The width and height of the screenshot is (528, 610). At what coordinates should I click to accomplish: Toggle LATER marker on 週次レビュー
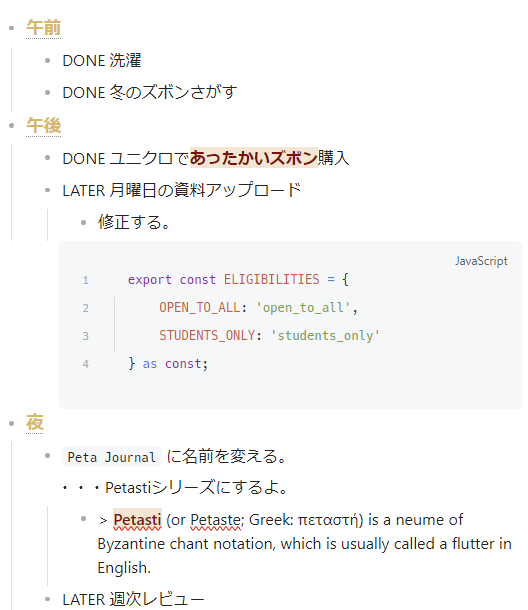tap(84, 599)
